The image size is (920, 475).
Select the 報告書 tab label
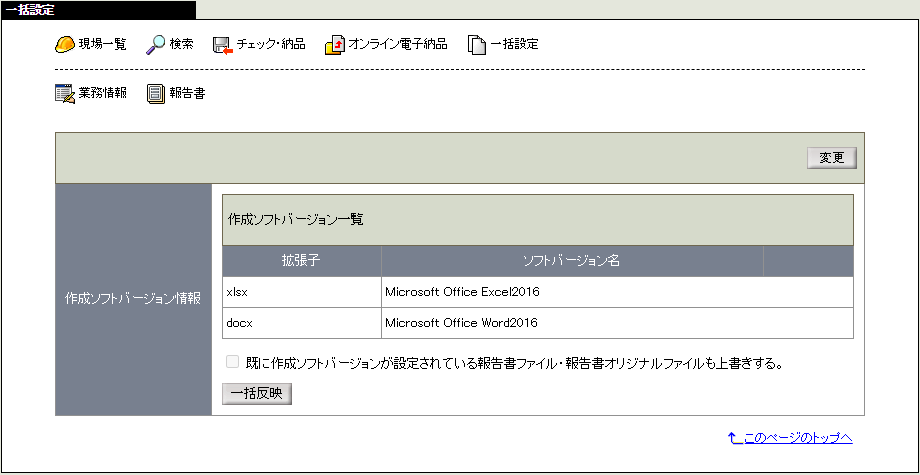click(x=187, y=94)
